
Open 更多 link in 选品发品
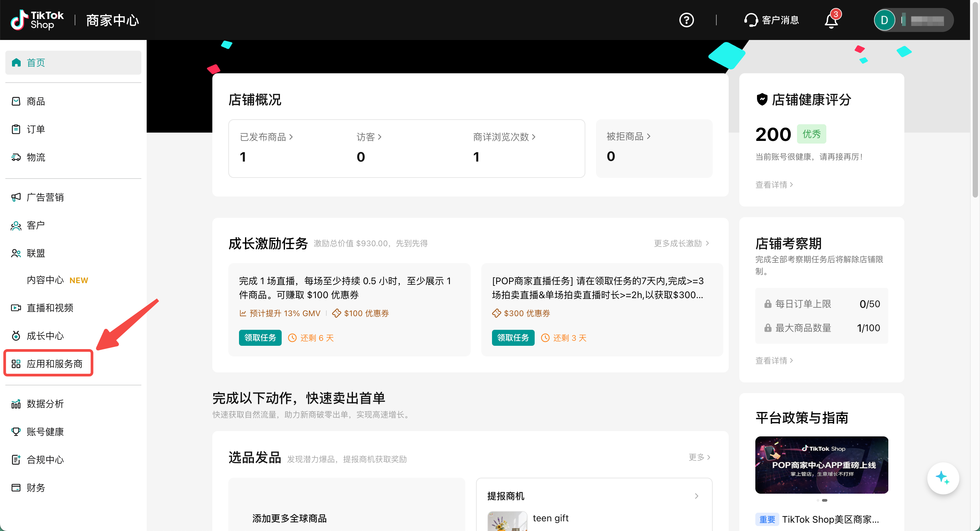[700, 457]
